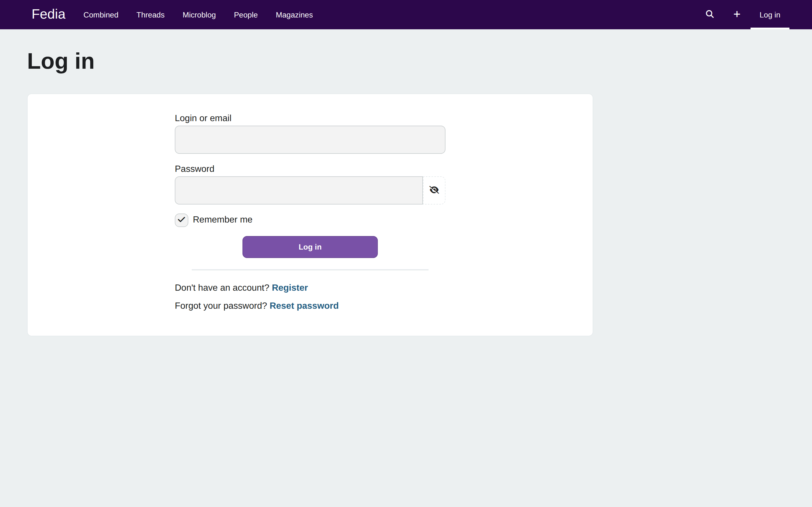Image resolution: width=812 pixels, height=507 pixels.
Task: Toggle Remember me by clicking its label
Action: 222,220
